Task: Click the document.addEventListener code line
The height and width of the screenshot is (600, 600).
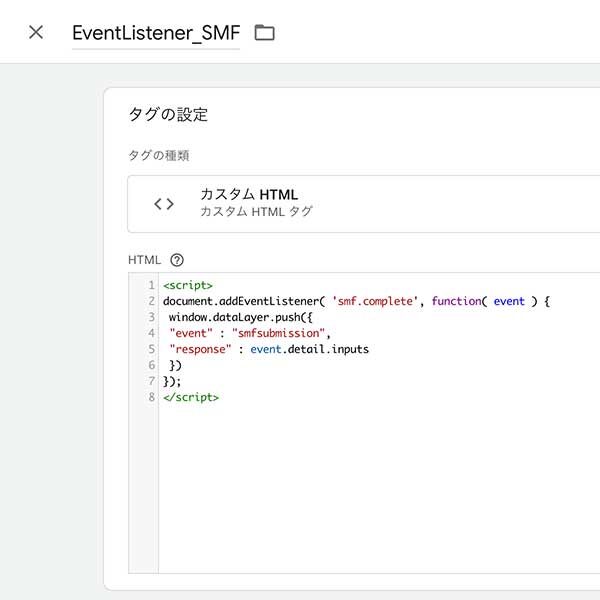Action: (x=356, y=302)
